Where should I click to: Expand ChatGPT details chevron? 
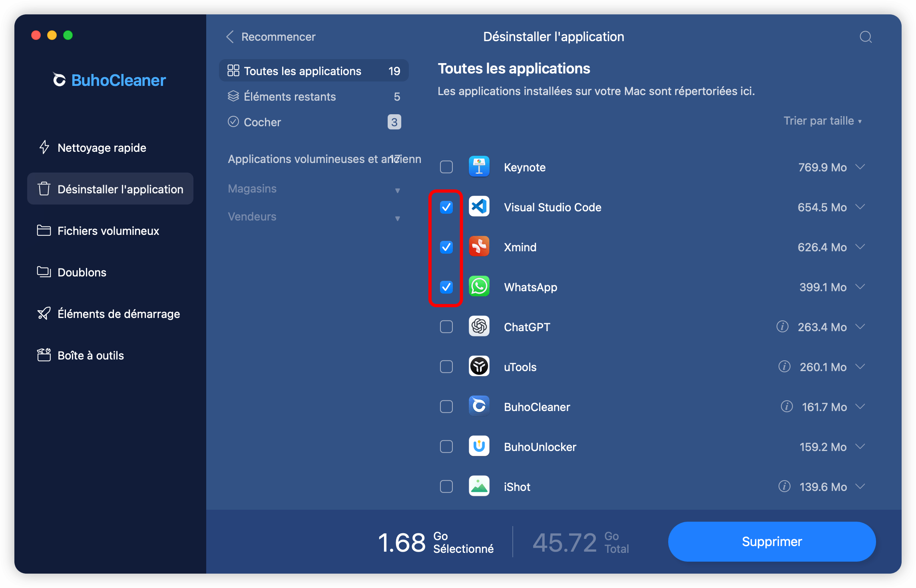coord(860,327)
